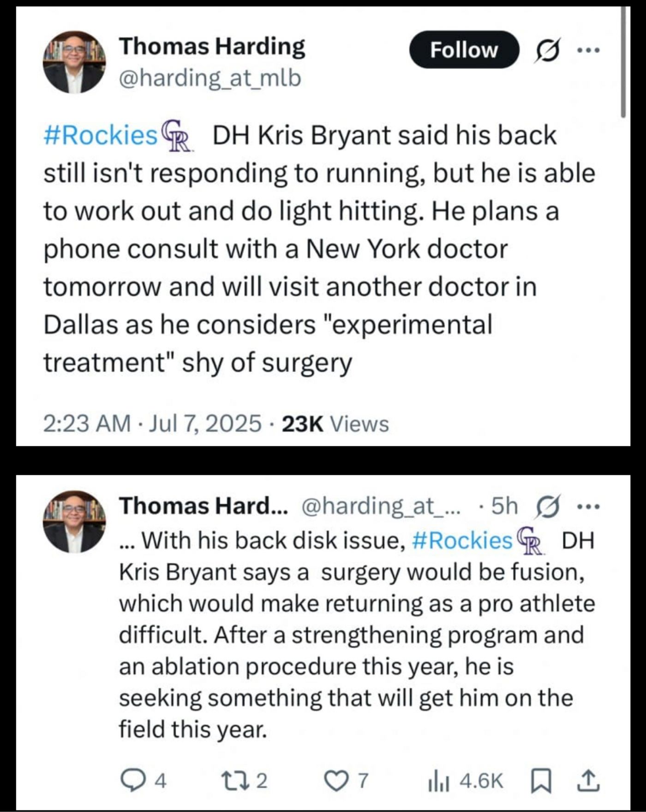Click the #Rockies hashtag in reply tweet
The height and width of the screenshot is (812, 646).
point(461,540)
